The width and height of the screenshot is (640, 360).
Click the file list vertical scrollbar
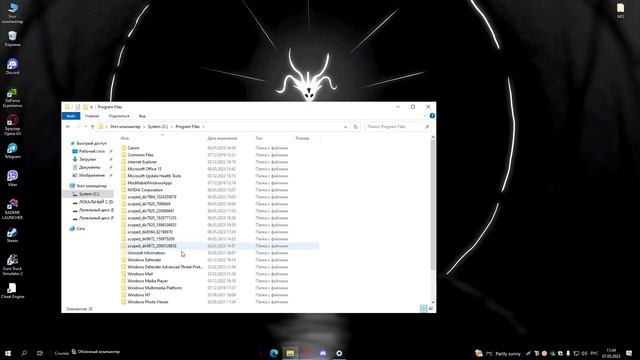[x=433, y=204]
